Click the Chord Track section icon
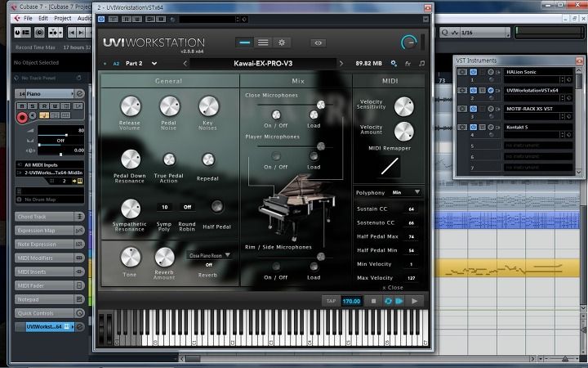Screen dimensions: 588x368 click(x=79, y=217)
